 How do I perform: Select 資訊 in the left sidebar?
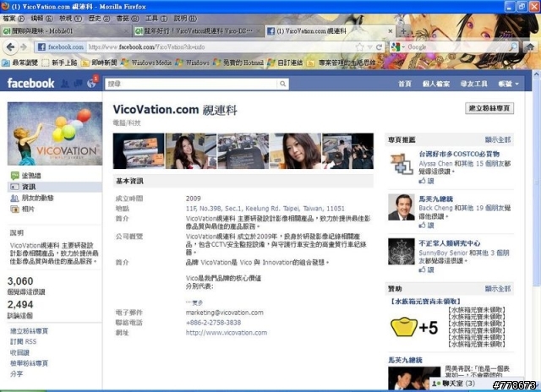[x=54, y=187]
